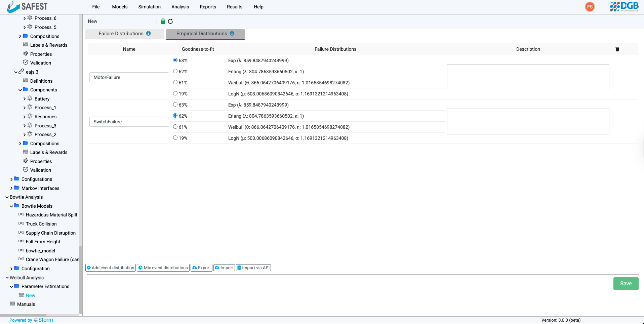The image size is (644, 324).
Task: Click the green lock icon
Action: (163, 22)
